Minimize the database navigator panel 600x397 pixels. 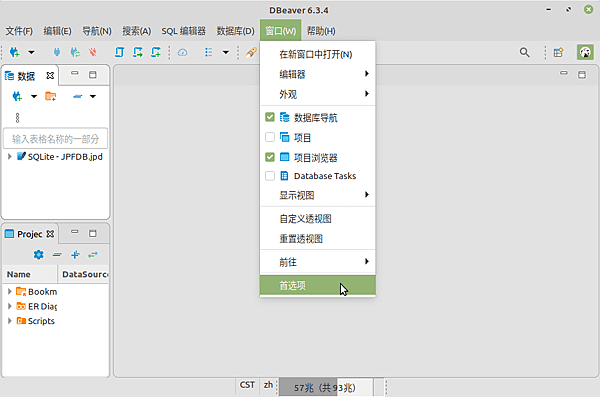[x=75, y=73]
